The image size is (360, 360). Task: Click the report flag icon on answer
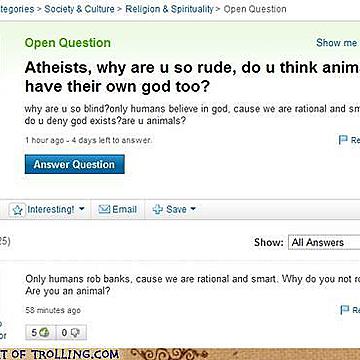(x=344, y=310)
